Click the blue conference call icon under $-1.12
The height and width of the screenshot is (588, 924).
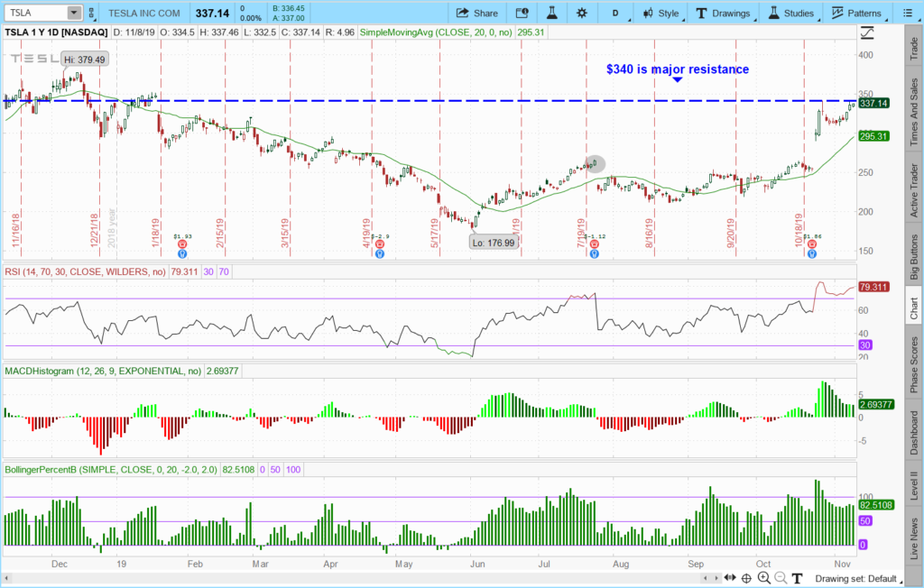(x=595, y=254)
